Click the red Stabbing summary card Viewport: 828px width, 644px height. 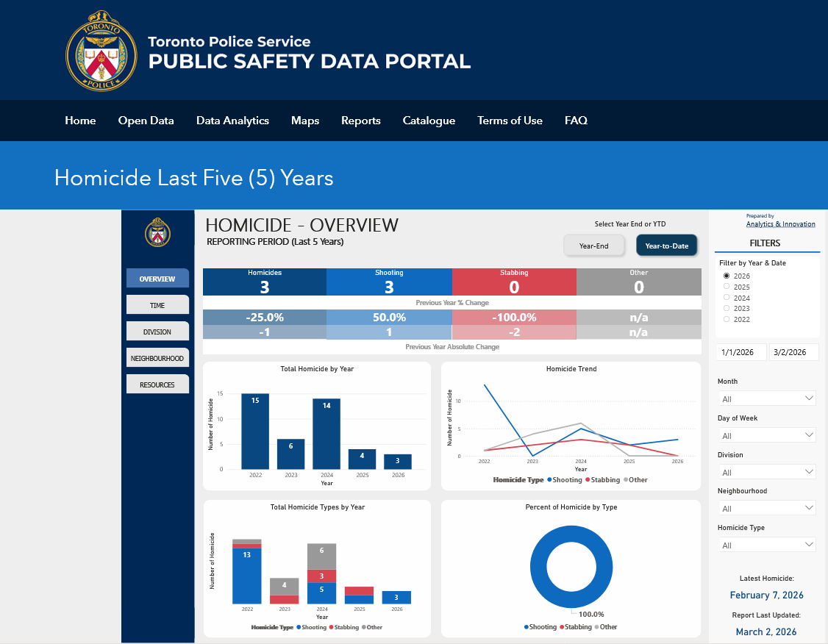click(514, 282)
